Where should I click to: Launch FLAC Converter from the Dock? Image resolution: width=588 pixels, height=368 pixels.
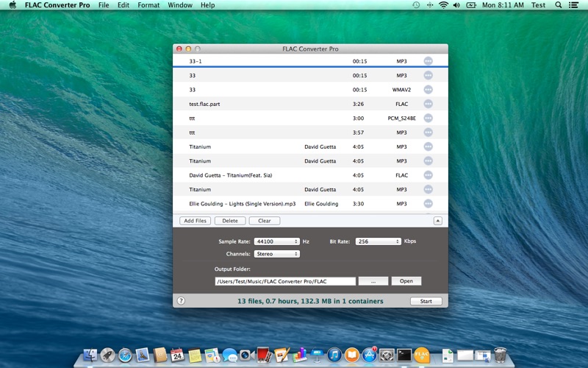(x=421, y=355)
